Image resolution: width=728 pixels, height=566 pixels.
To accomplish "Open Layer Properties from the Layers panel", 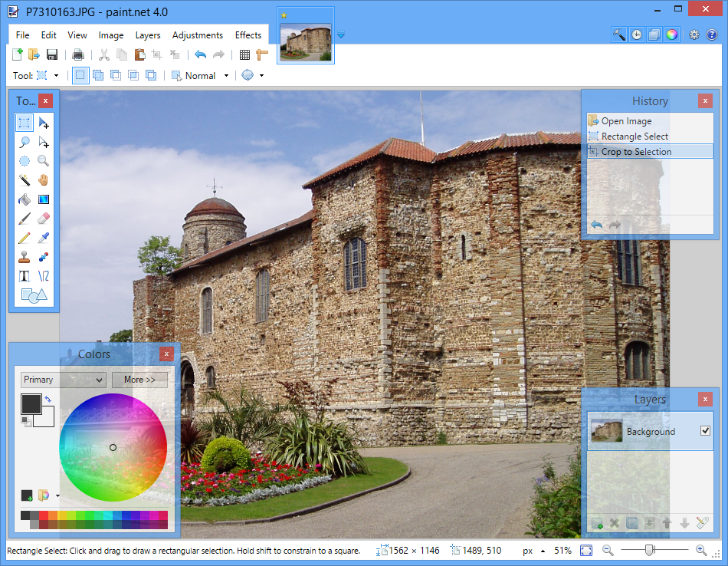I will pyautogui.click(x=702, y=522).
